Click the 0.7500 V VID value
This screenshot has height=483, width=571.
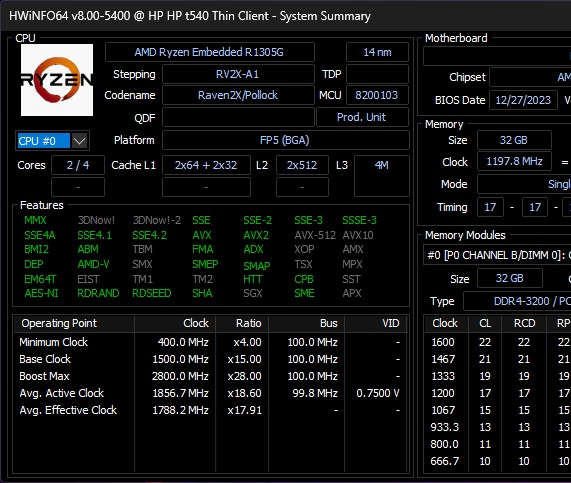[378, 393]
